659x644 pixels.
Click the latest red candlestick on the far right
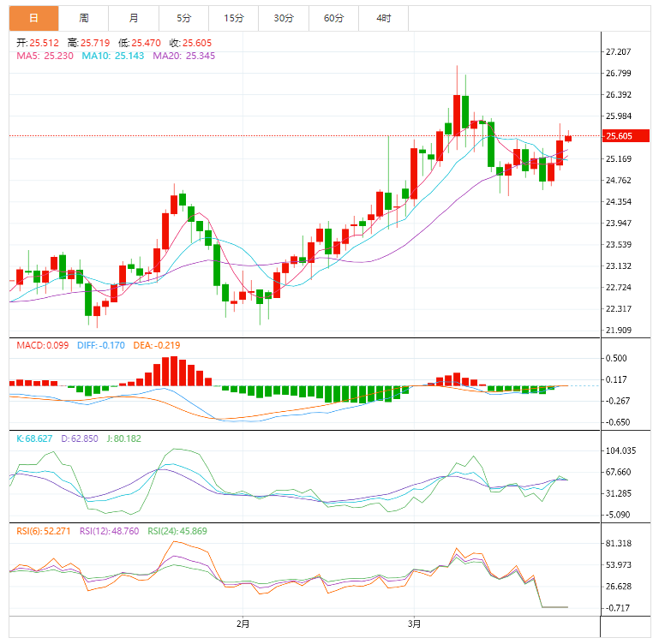[568, 138]
